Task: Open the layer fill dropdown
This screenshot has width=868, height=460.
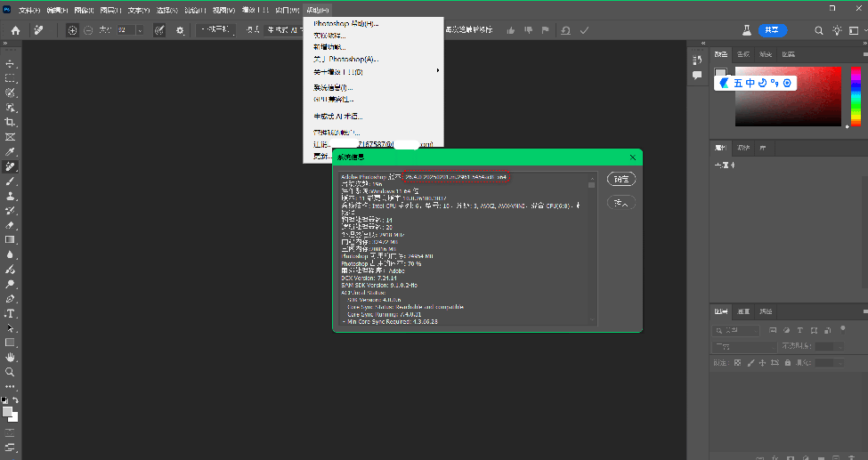Action: click(x=840, y=363)
